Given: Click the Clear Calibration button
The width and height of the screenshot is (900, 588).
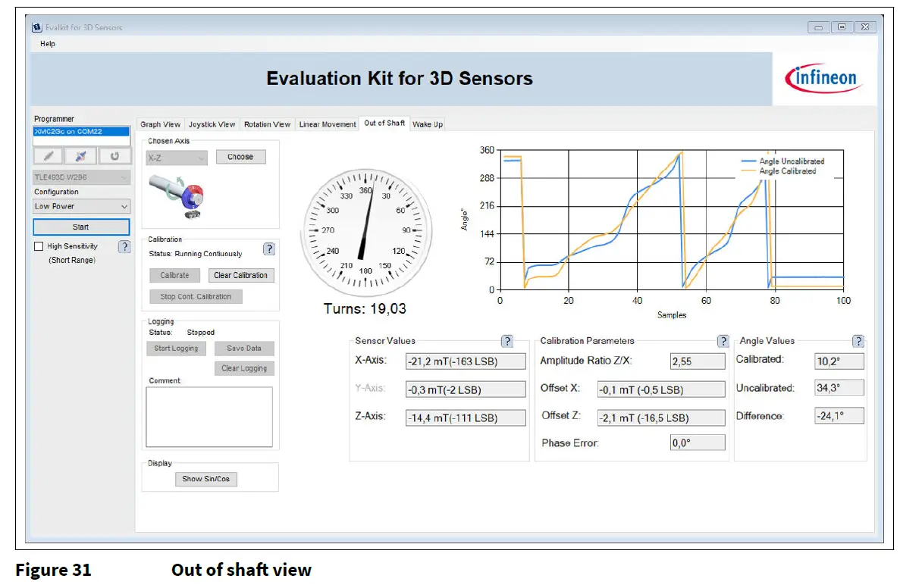Looking at the screenshot, I should tap(240, 274).
